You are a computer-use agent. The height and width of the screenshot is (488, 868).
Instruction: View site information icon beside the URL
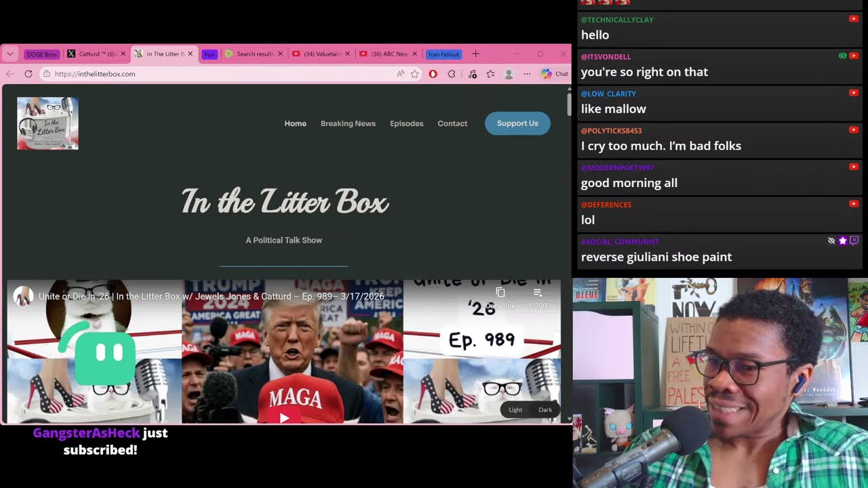(47, 74)
